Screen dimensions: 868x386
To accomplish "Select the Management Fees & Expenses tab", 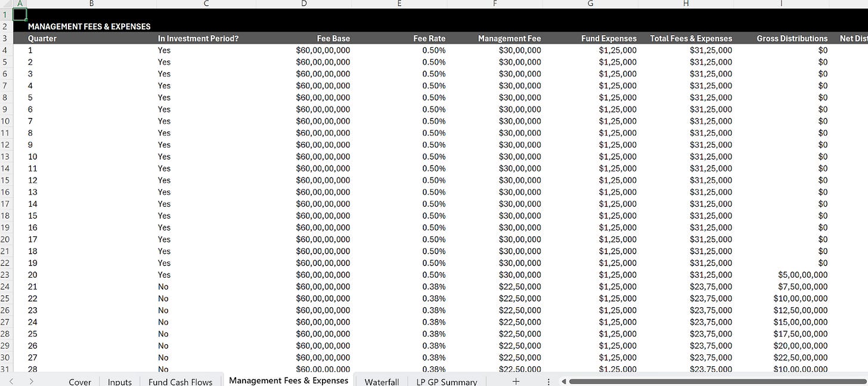I will click(x=289, y=380).
